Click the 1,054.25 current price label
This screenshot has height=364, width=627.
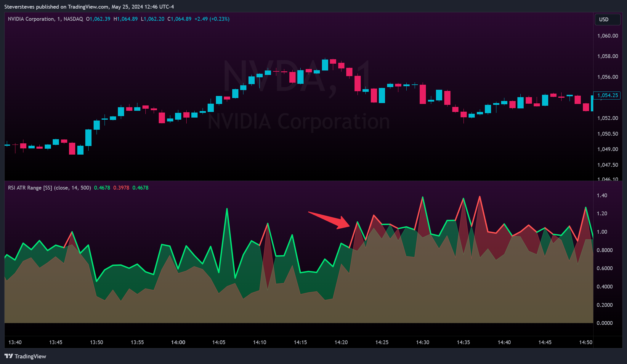click(607, 95)
